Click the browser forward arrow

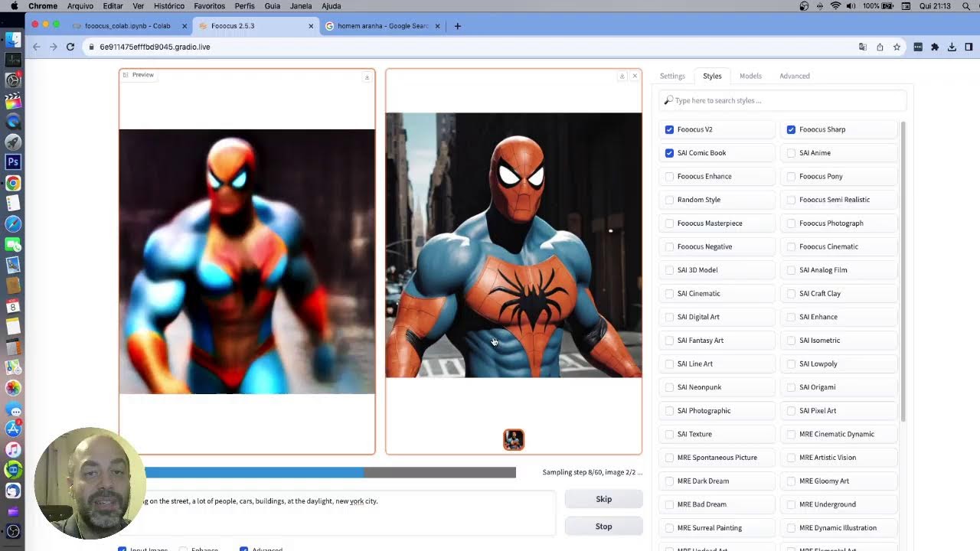click(x=53, y=47)
